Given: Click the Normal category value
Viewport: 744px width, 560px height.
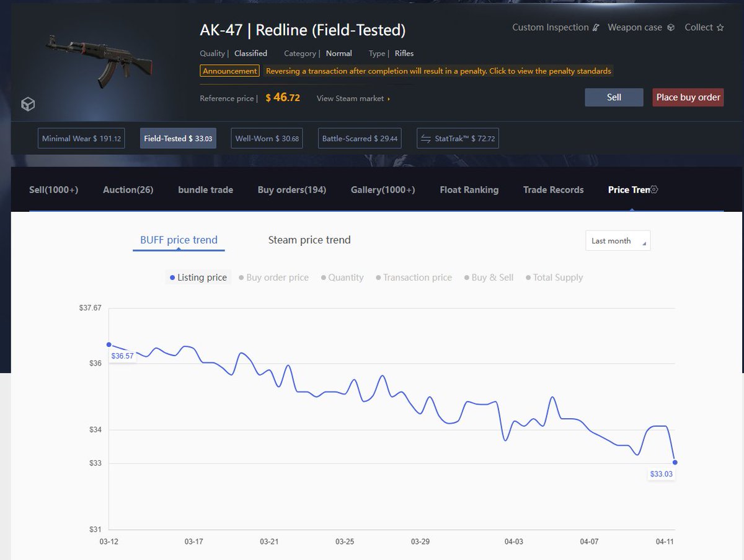Looking at the screenshot, I should (339, 53).
